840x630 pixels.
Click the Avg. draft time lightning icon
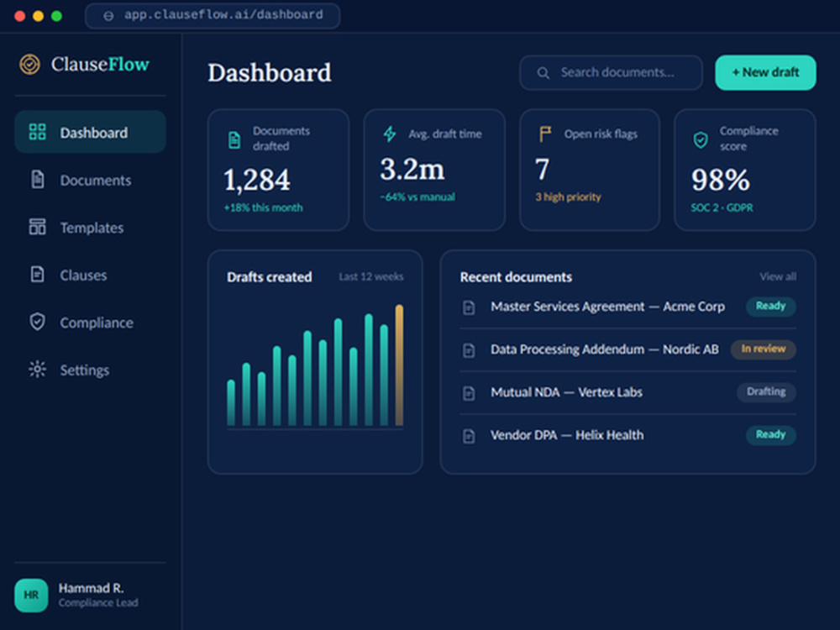[390, 134]
